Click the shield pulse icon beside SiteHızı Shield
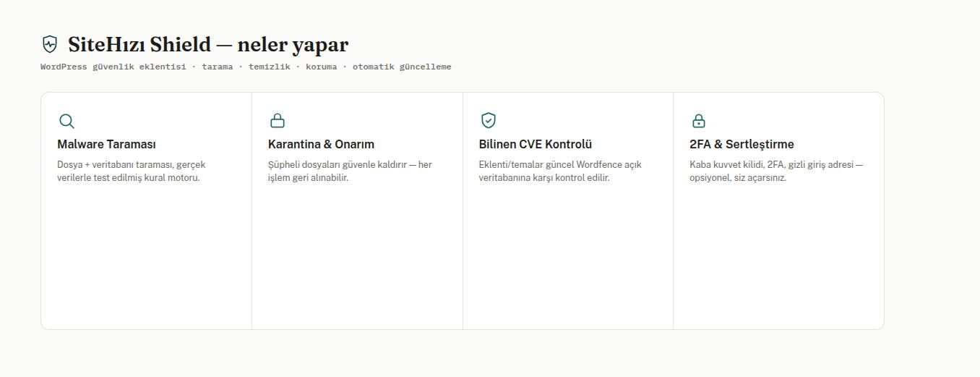 coord(49,44)
